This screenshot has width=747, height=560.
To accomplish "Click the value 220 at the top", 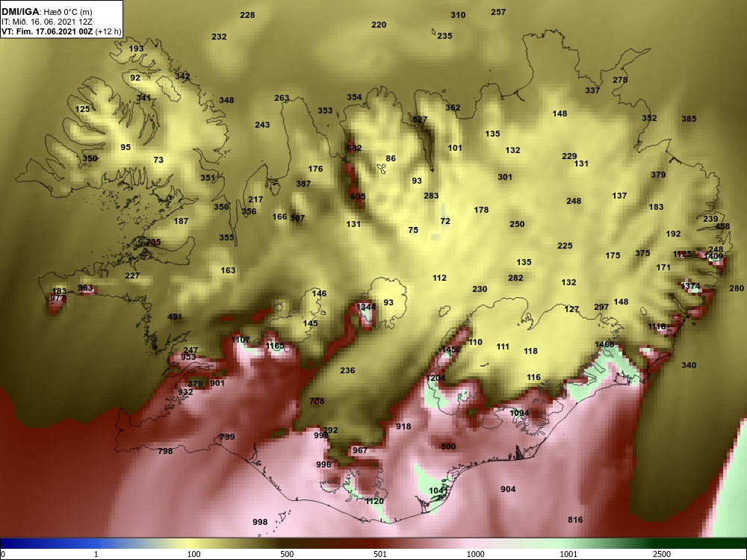I will click(x=379, y=25).
